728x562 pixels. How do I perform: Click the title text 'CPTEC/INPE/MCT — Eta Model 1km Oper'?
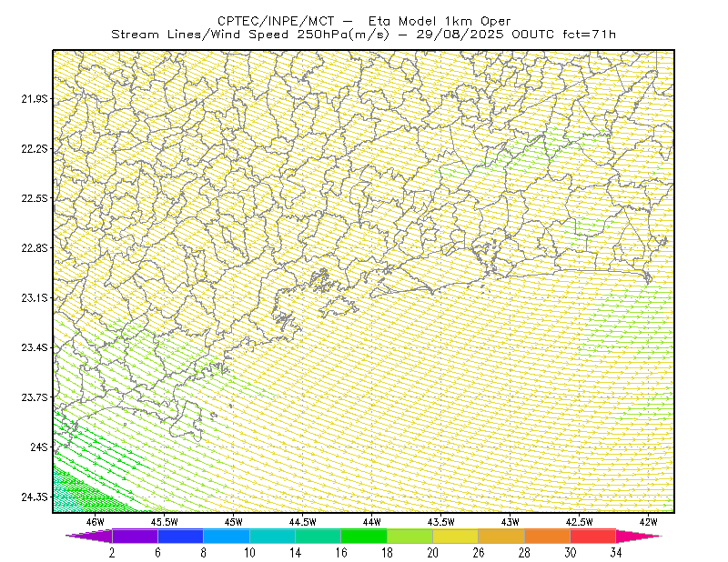364,21
